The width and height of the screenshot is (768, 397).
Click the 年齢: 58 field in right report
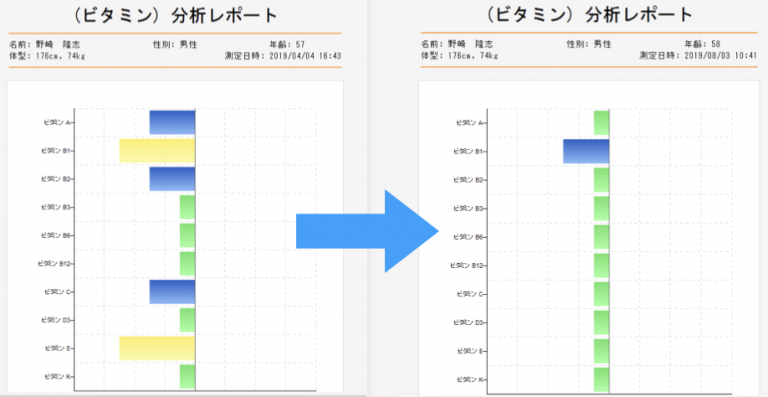[702, 44]
